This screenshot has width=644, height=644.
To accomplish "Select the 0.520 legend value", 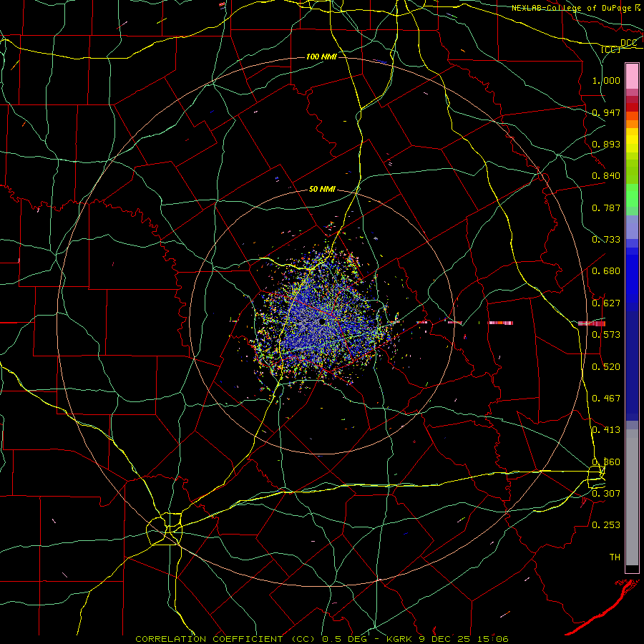I will (606, 367).
